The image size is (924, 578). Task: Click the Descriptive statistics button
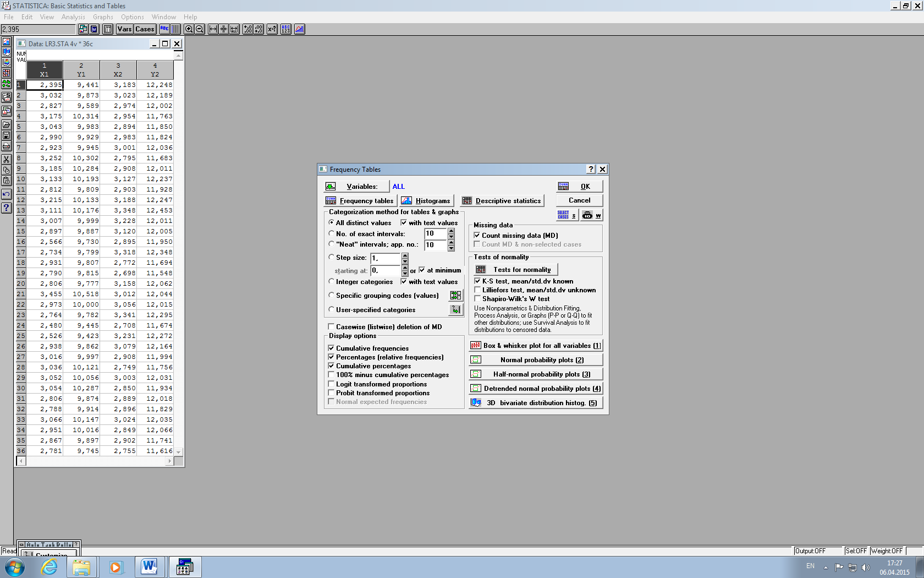click(502, 200)
